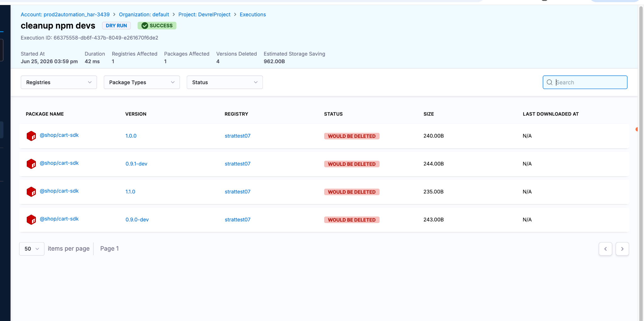Open the Package Types filter dropdown

coord(142,82)
